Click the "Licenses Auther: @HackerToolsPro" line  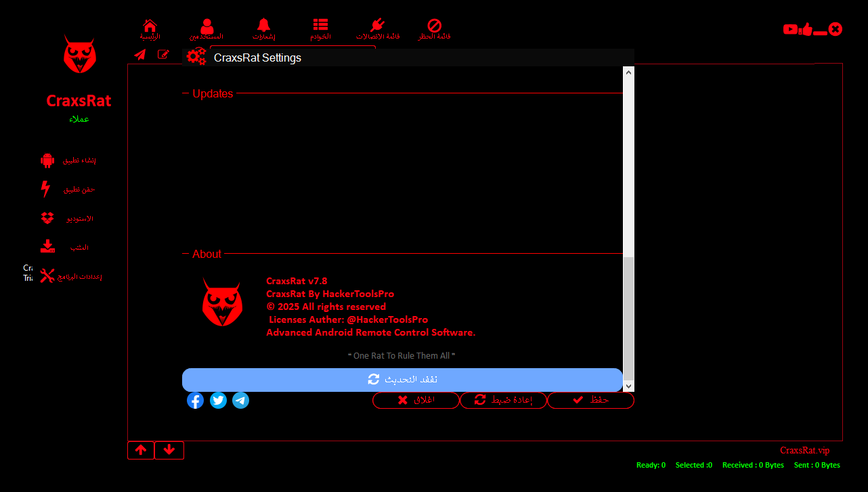pyautogui.click(x=348, y=319)
